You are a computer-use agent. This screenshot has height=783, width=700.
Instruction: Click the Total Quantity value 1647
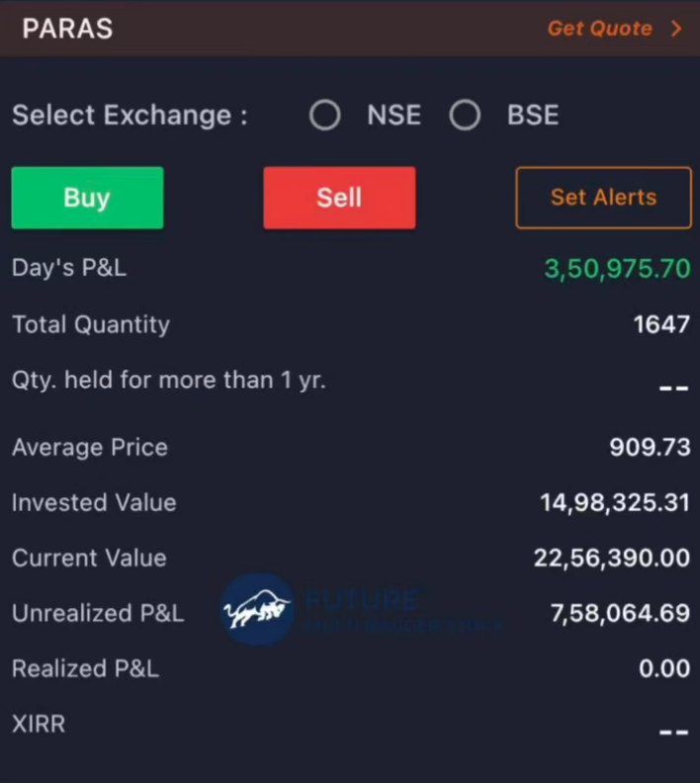pos(661,324)
